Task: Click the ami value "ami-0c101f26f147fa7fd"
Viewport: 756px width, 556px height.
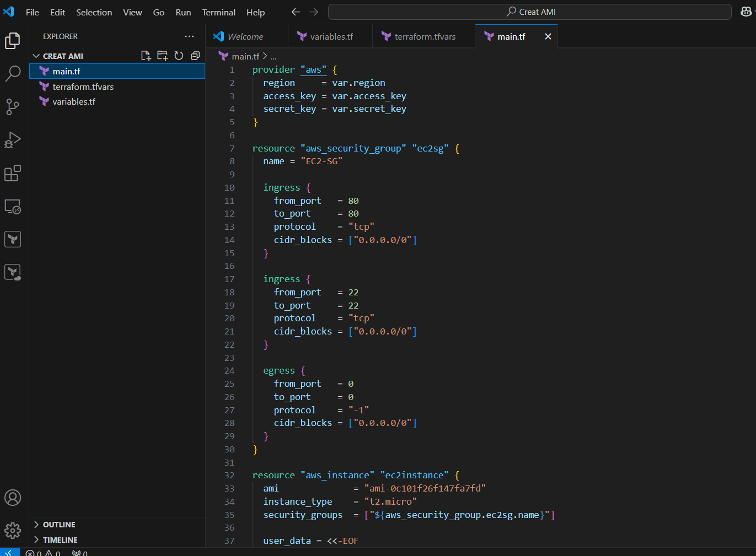Action: (x=425, y=488)
